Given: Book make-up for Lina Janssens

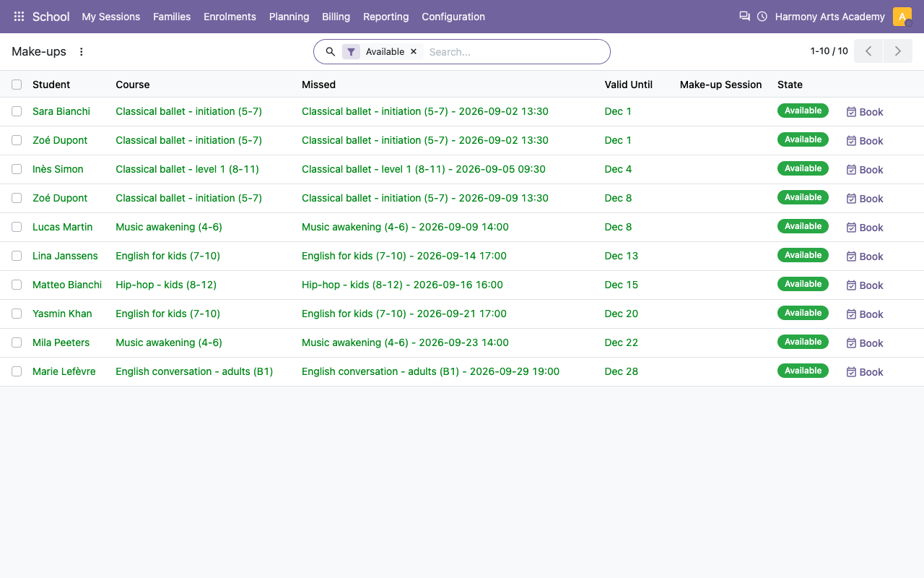Looking at the screenshot, I should (865, 256).
